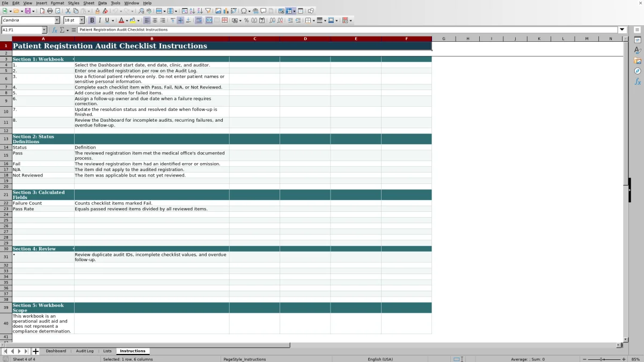
Task: Insert Chart icon in toolbar
Action: click(226, 11)
